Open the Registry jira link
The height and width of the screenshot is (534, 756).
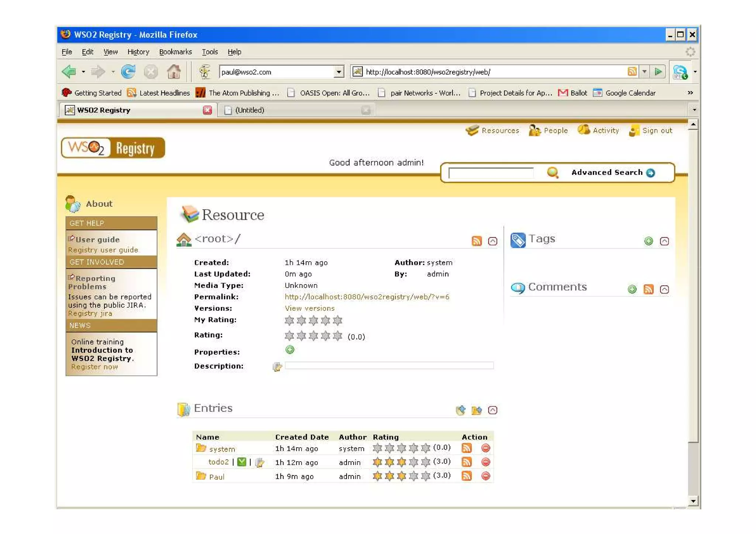point(90,313)
